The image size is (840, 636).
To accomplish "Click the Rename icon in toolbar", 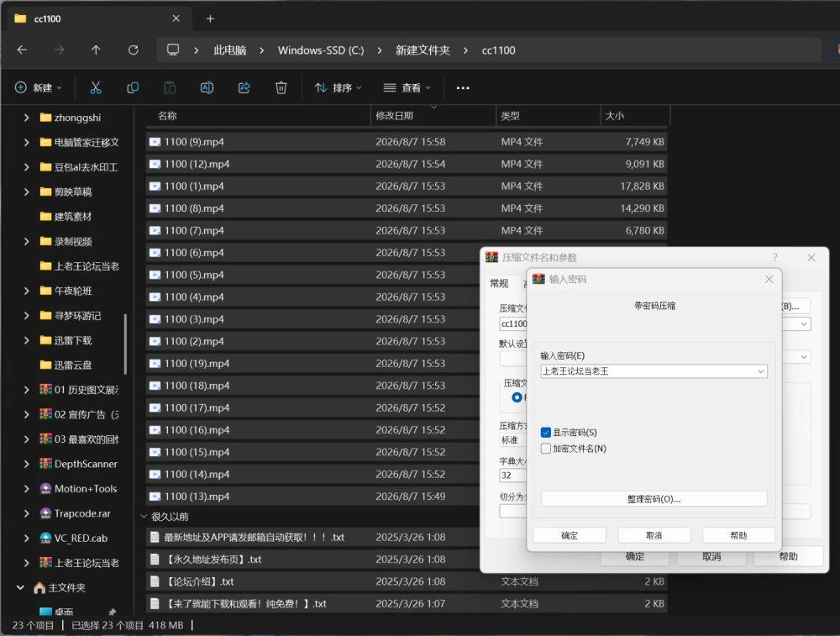I will [207, 88].
